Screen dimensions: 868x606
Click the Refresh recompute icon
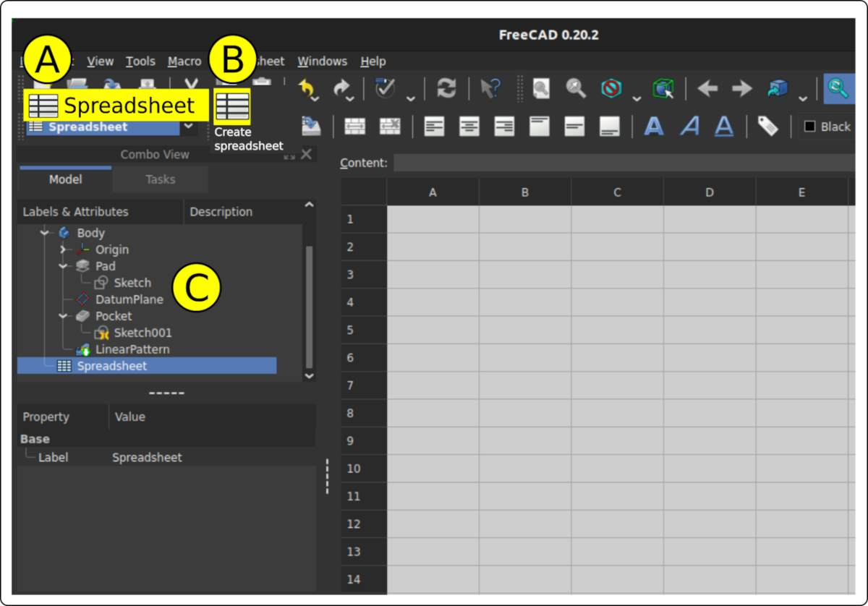click(446, 88)
